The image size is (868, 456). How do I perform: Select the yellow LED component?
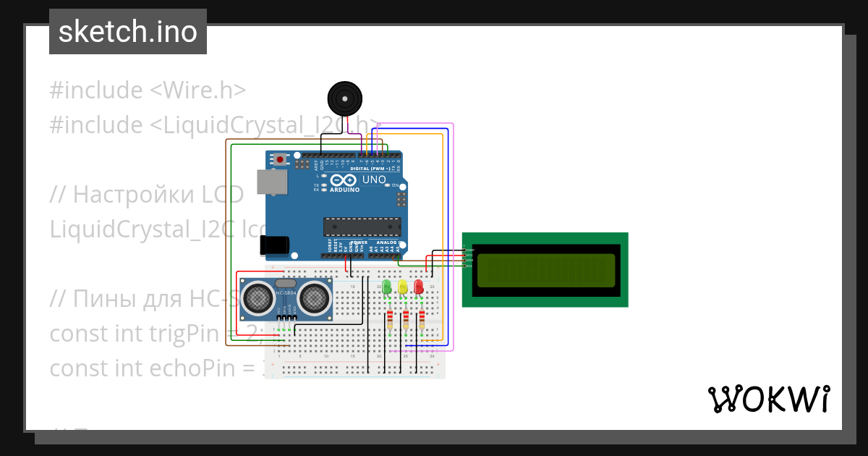tap(402, 287)
